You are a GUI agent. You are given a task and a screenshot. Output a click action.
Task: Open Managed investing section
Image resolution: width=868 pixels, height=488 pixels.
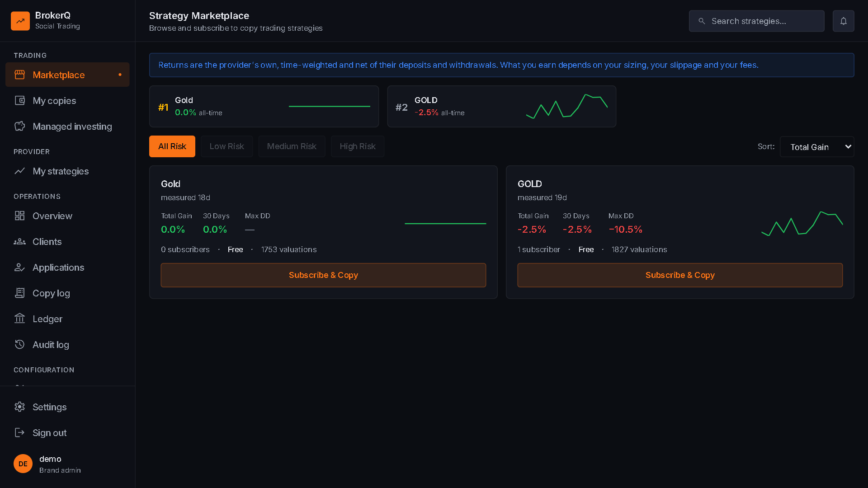pos(67,126)
